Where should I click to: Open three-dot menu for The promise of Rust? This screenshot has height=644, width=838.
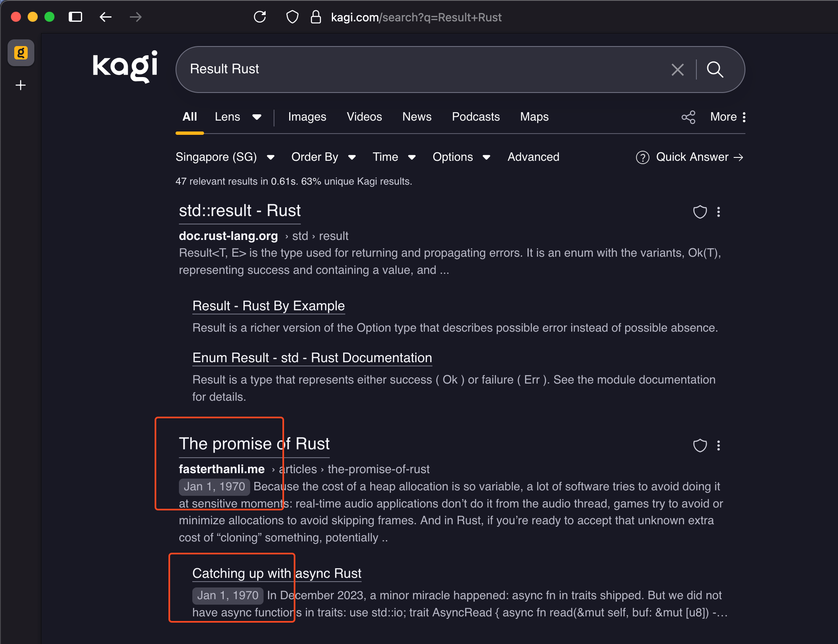719,446
